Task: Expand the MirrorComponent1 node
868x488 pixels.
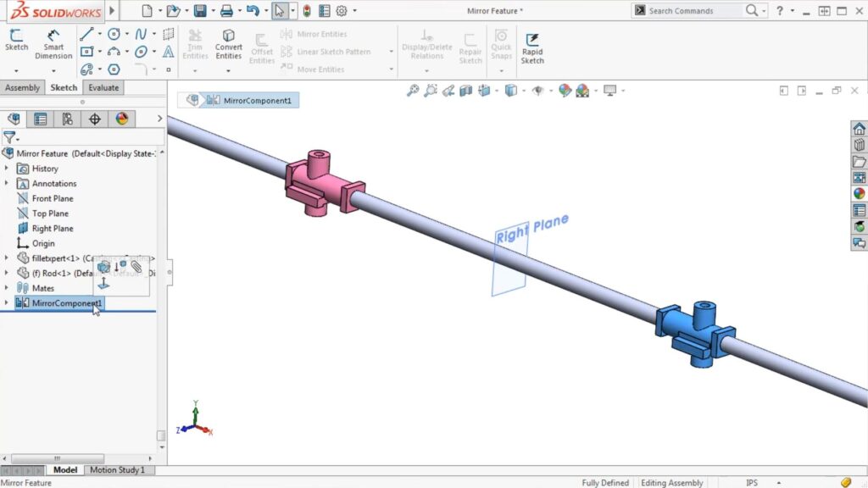Action: pyautogui.click(x=6, y=302)
